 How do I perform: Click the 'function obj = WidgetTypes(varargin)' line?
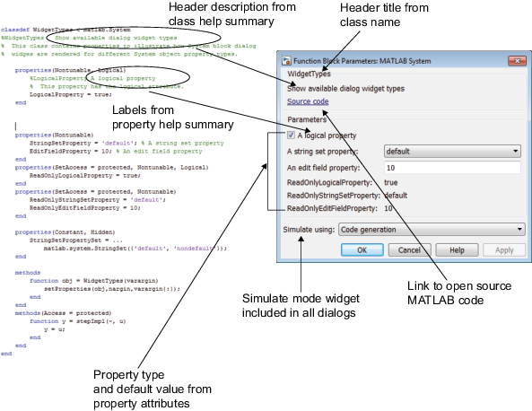pos(94,281)
